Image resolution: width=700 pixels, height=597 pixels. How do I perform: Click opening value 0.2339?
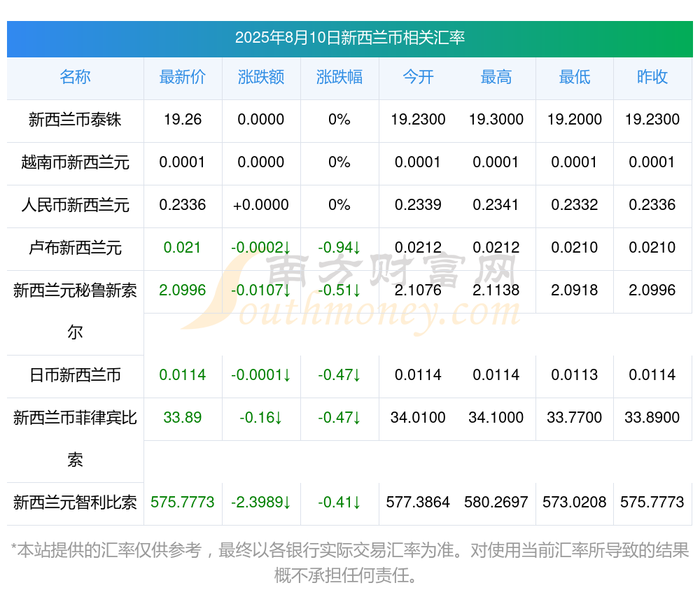[418, 205]
